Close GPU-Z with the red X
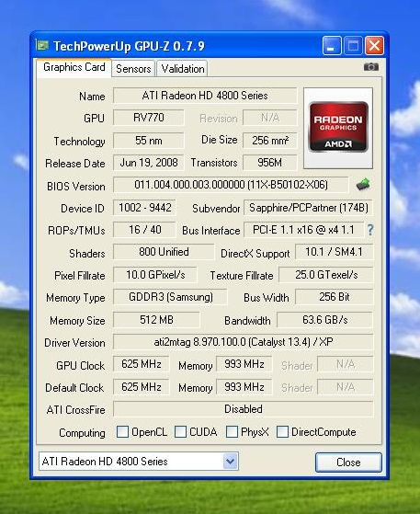 coord(374,46)
